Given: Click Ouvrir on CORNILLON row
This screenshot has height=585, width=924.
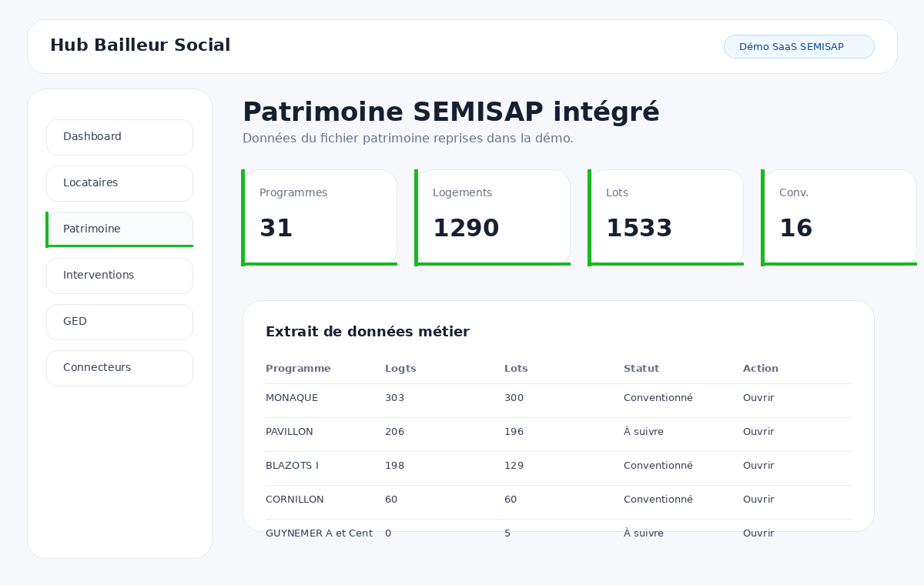Looking at the screenshot, I should click(x=758, y=500).
